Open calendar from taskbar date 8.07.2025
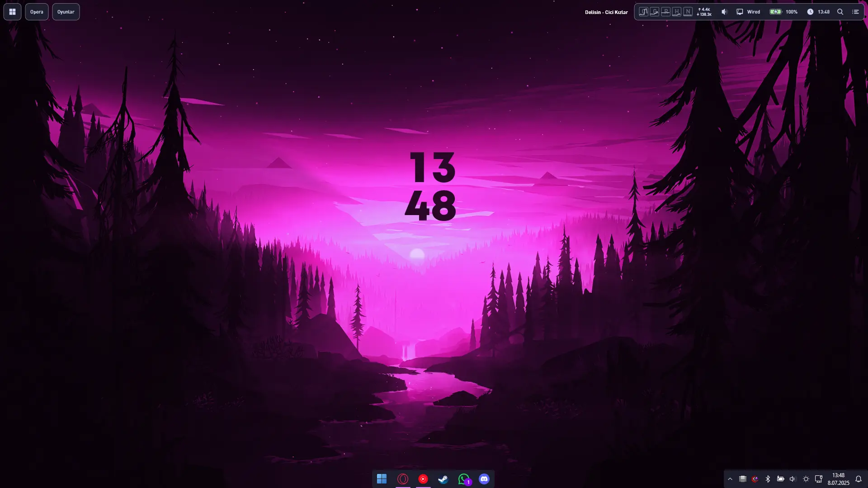The width and height of the screenshot is (868, 488). [x=838, y=479]
